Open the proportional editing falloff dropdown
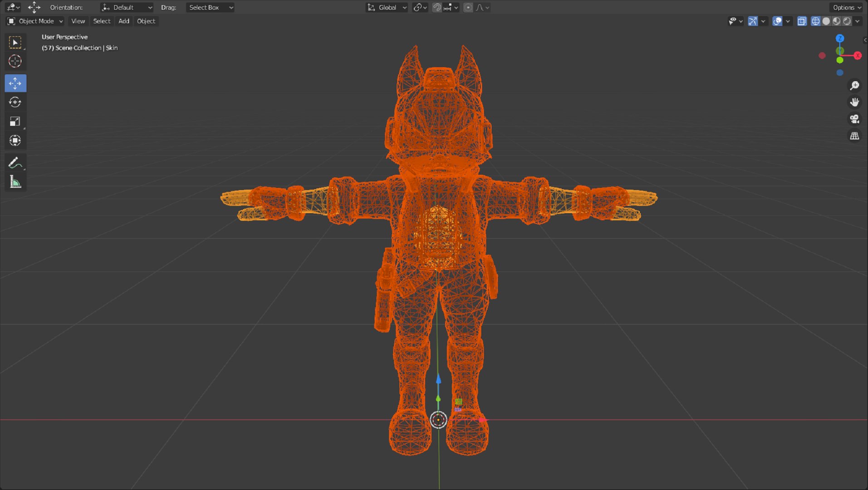Viewport: 868px width, 490px height. point(482,7)
